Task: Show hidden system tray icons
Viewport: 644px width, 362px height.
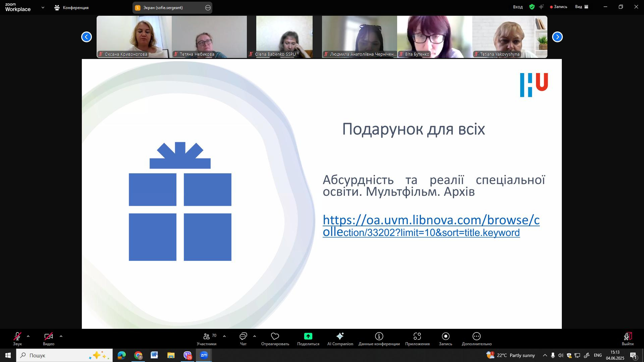Action: coord(545,355)
